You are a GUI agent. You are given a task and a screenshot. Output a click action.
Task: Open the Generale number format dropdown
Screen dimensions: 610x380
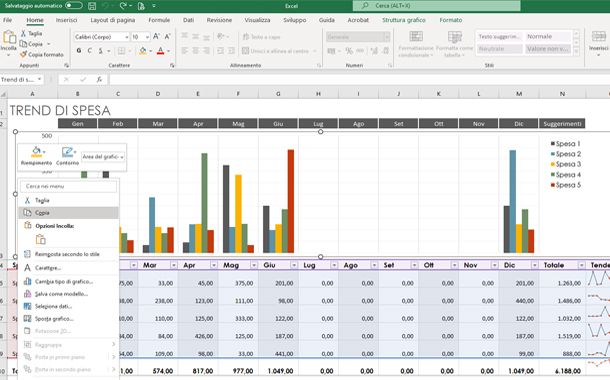386,37
